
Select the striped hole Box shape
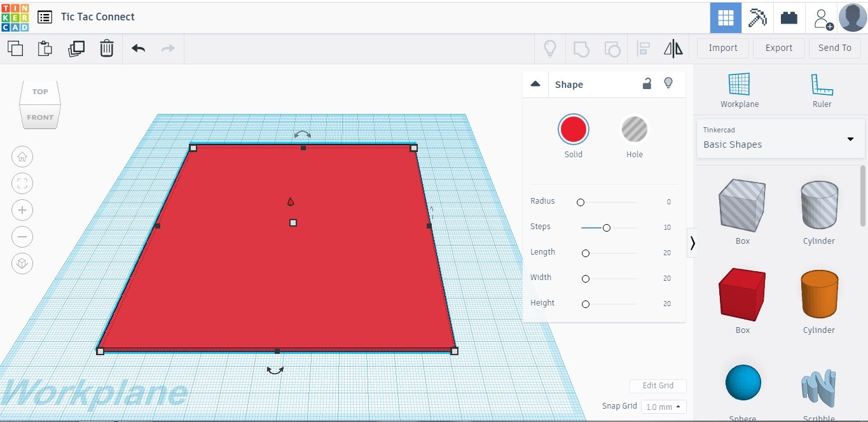click(742, 206)
